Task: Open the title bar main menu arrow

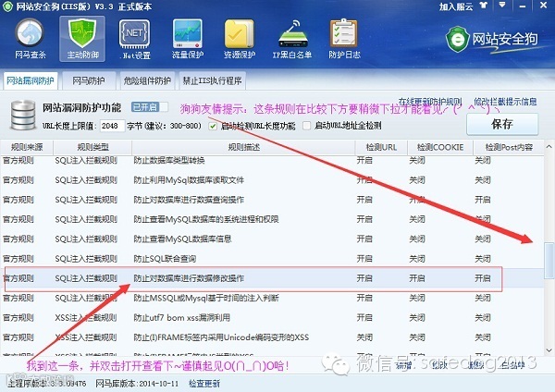Action: tap(502, 6)
